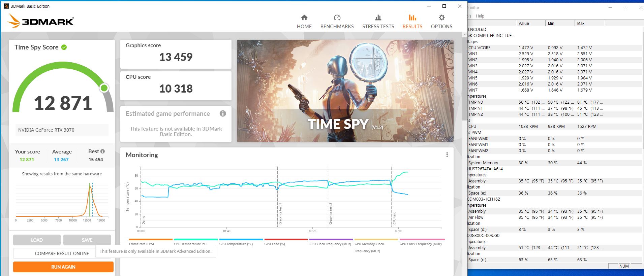The image size is (644, 276).
Task: Click the CPU Temperature legend swatch
Action: [196, 240]
